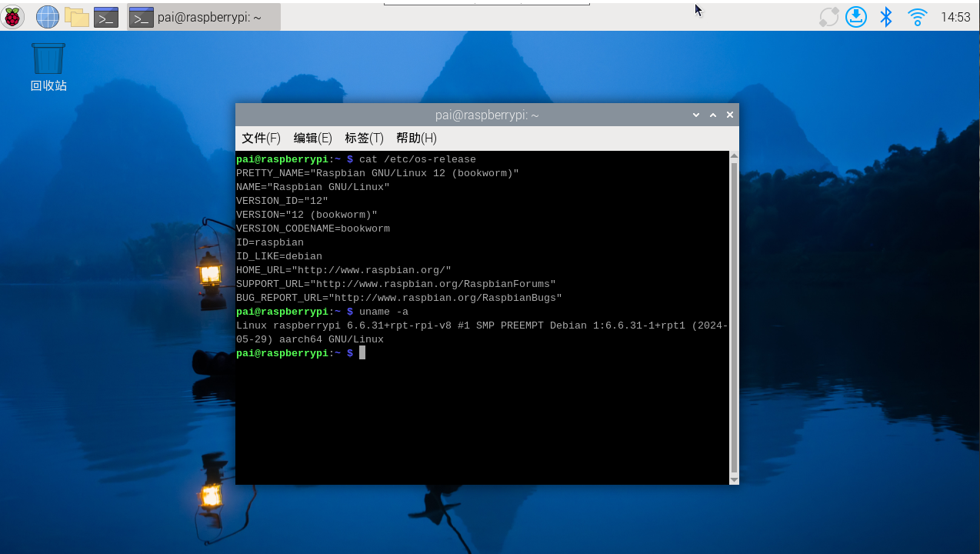Click the system update download icon
The width and height of the screenshot is (980, 554).
[856, 17]
